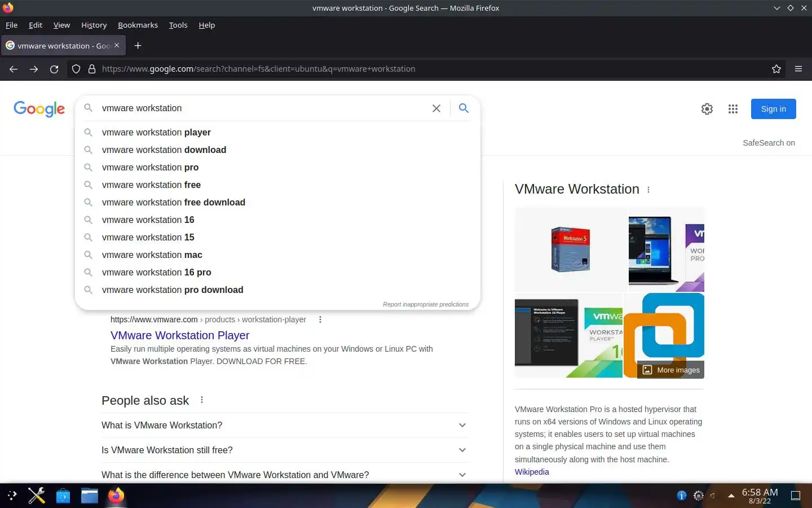The image size is (812, 508).
Task: Click More images in knowledge panel
Action: (x=671, y=370)
